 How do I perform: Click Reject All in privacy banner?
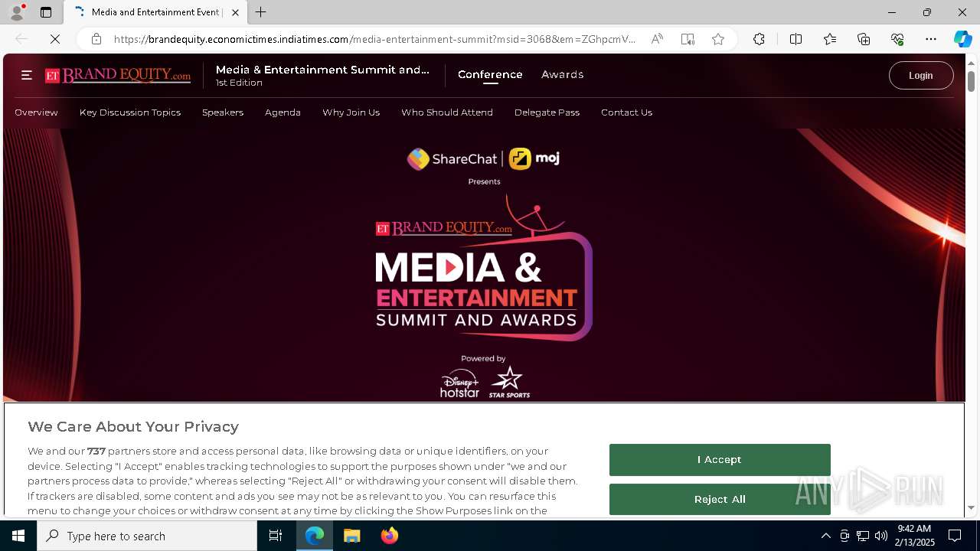click(x=720, y=499)
